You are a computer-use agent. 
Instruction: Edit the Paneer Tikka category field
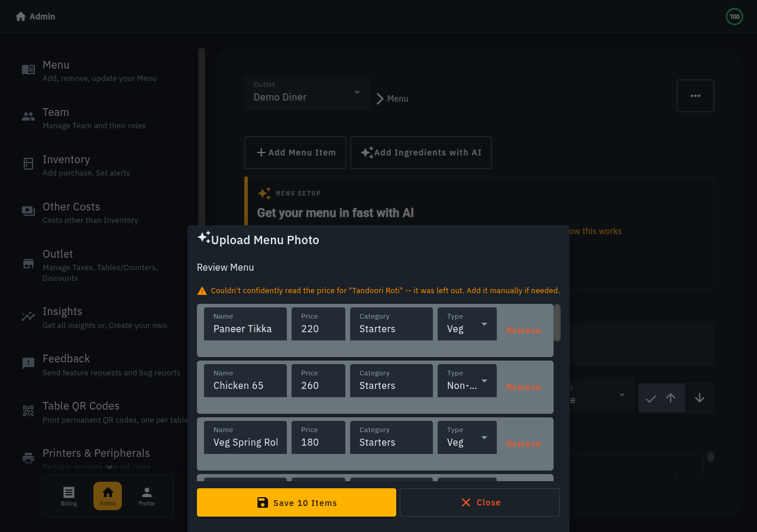pyautogui.click(x=392, y=324)
